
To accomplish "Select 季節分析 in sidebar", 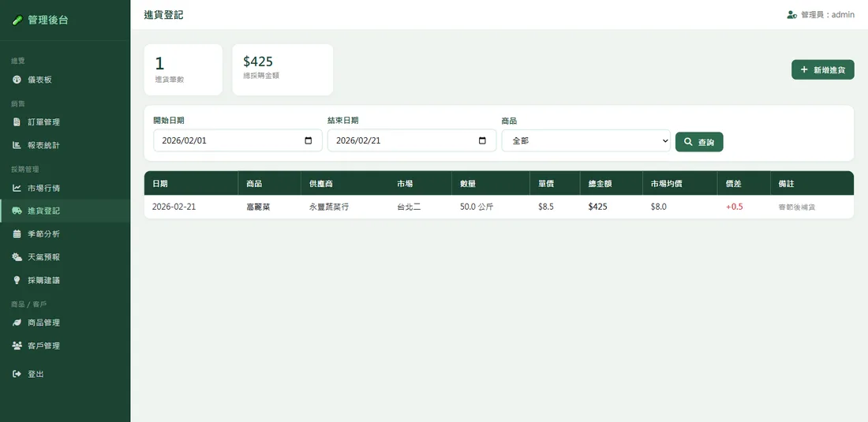I will pos(65,234).
